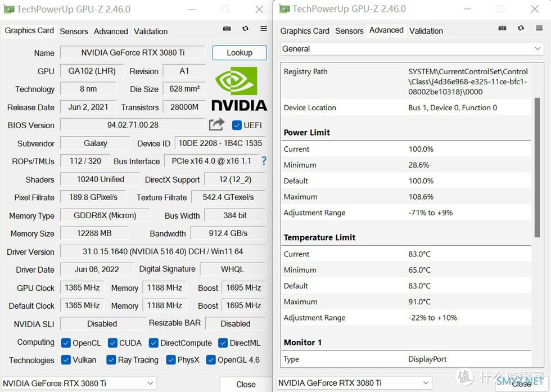Click the refresh icon in Advanced window

click(521, 28)
